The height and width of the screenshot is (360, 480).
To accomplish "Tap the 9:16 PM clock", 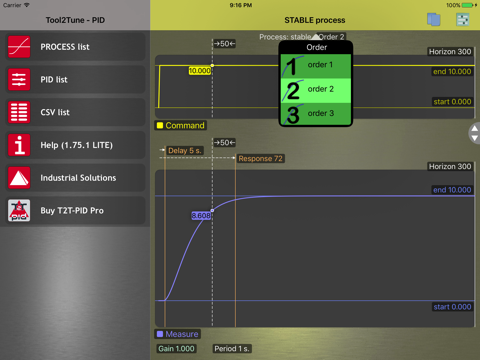I will pos(241,5).
